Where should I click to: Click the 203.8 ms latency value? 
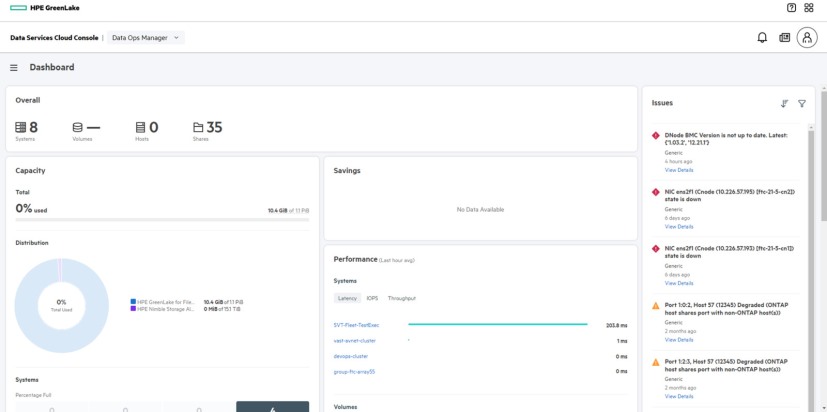[x=617, y=325]
